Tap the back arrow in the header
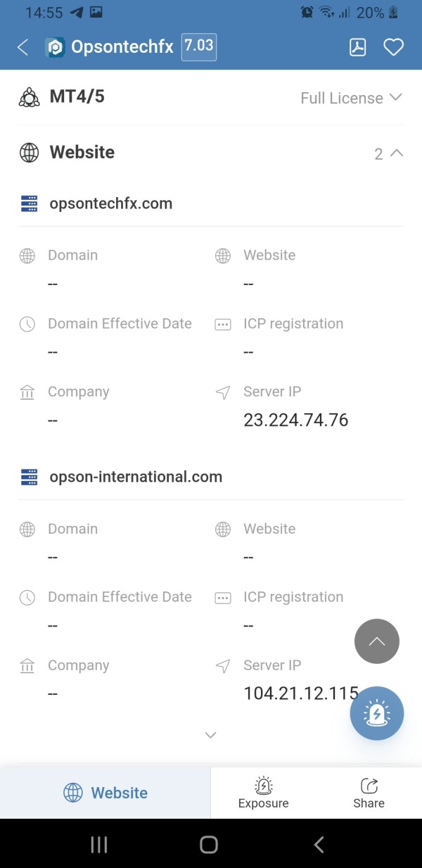The height and width of the screenshot is (868, 422). [x=23, y=47]
